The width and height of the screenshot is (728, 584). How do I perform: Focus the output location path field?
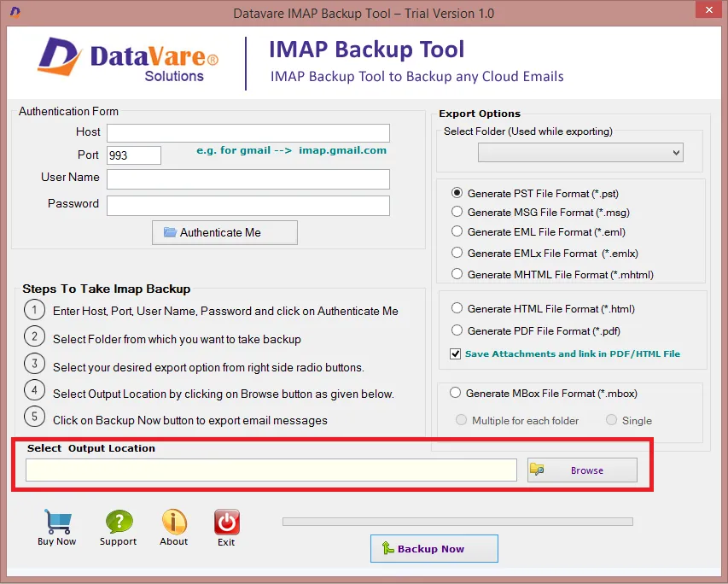tap(271, 470)
